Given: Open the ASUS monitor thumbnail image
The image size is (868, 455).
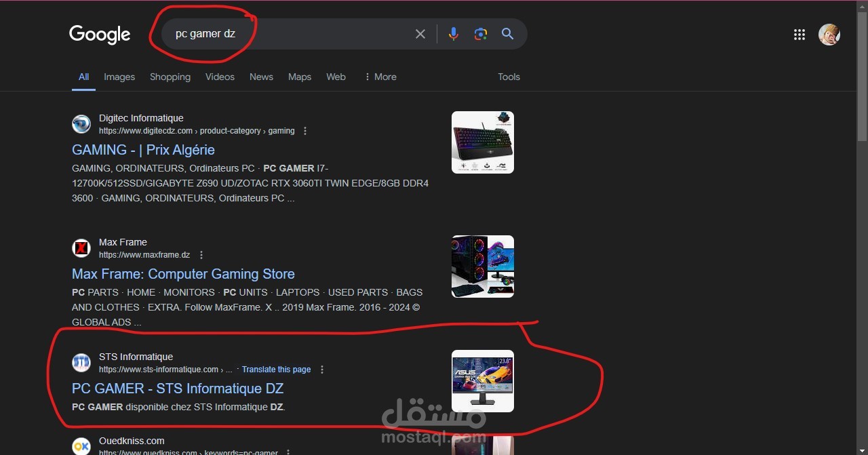Looking at the screenshot, I should point(483,381).
